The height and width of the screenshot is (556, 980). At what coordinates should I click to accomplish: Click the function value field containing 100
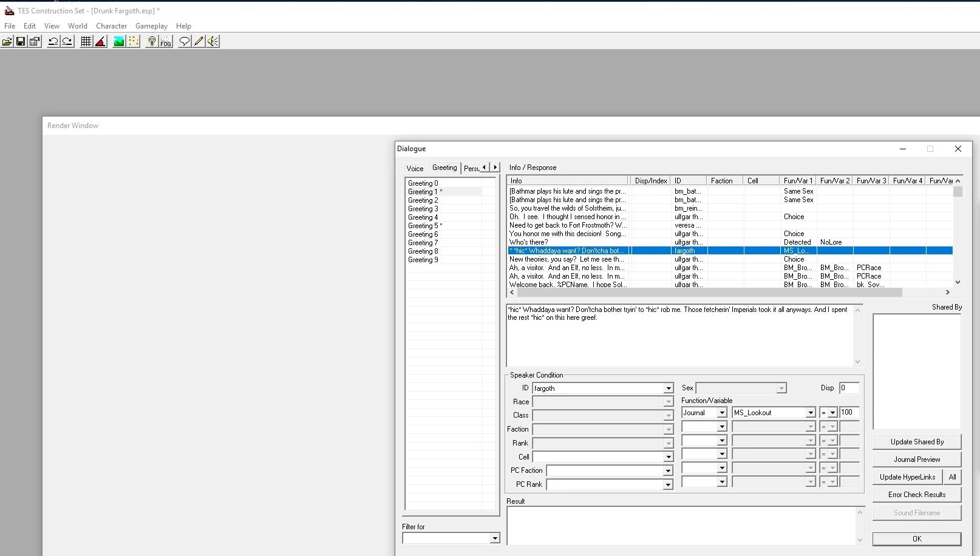pos(849,413)
